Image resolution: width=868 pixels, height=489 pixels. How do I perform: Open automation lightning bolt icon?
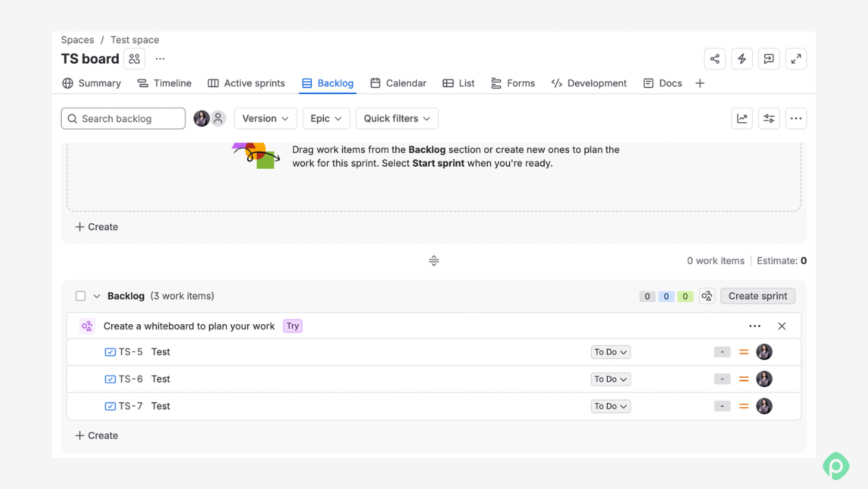pos(742,59)
